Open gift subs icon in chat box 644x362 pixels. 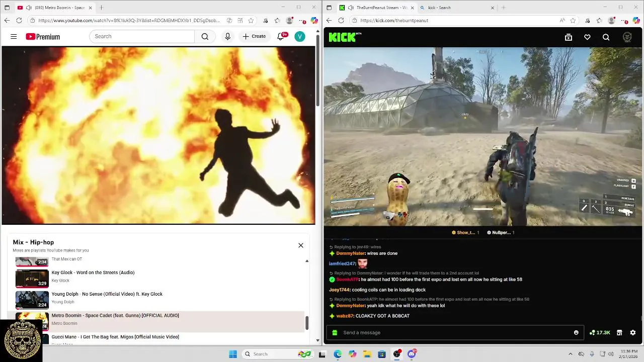[335, 332]
